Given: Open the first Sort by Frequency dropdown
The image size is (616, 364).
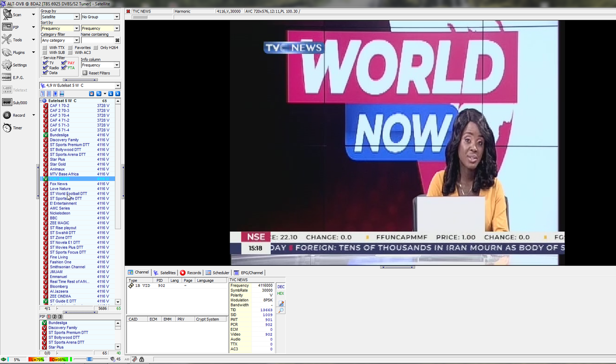Looking at the screenshot, I should click(x=60, y=28).
